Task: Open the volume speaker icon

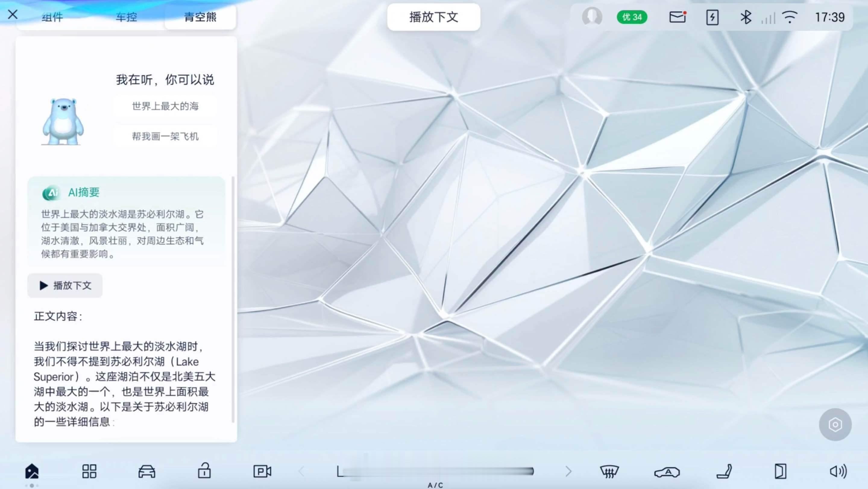Action: 838,471
